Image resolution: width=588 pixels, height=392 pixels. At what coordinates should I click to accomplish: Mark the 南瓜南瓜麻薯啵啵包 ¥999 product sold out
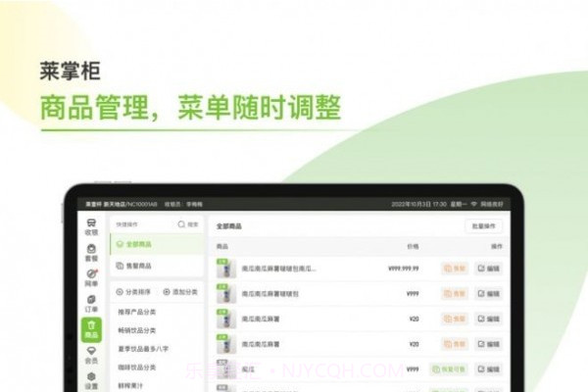point(455,294)
